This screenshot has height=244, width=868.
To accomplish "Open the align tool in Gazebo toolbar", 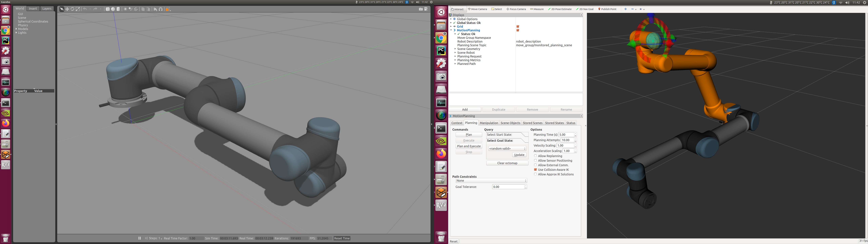I will pos(155,9).
